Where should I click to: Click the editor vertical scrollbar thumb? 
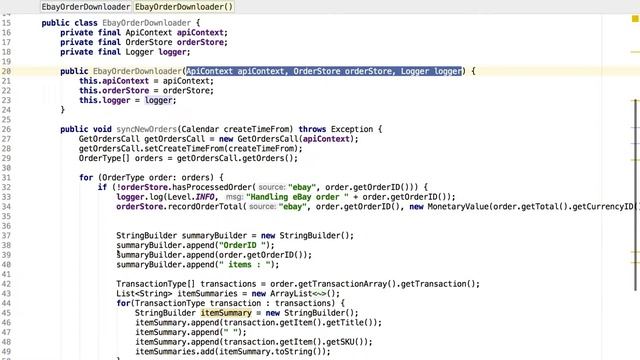[x=636, y=195]
